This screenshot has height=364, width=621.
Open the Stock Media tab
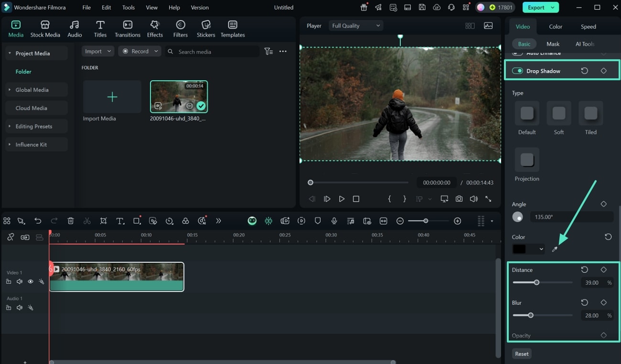[x=45, y=29]
